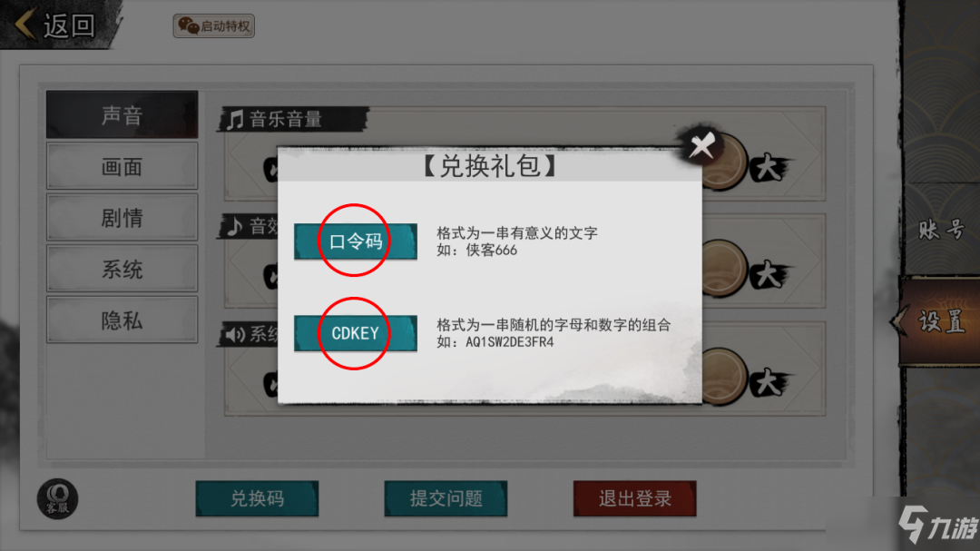The image size is (980, 551).
Task: Click the 返回 back arrow
Action: 25,25
